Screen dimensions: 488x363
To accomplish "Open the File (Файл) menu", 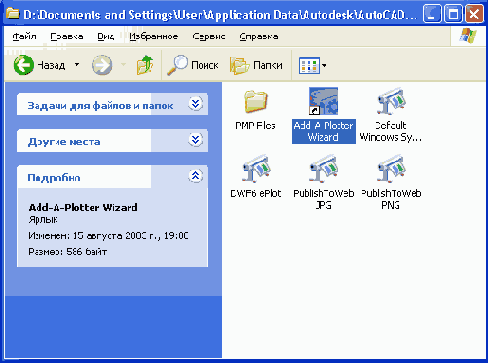I will (24, 36).
